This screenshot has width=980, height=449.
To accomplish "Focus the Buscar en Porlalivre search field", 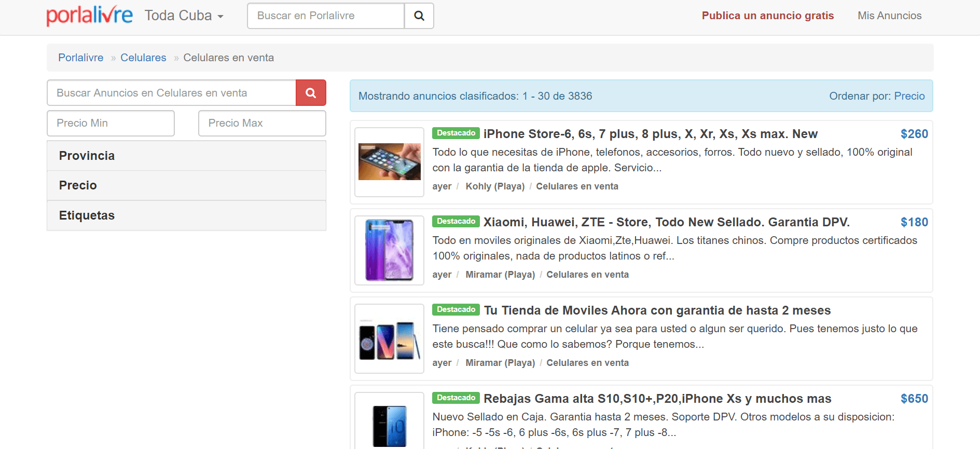I will point(326,16).
